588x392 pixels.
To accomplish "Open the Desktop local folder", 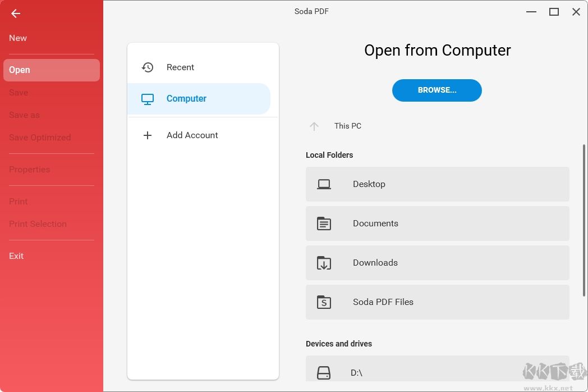I will tap(437, 184).
